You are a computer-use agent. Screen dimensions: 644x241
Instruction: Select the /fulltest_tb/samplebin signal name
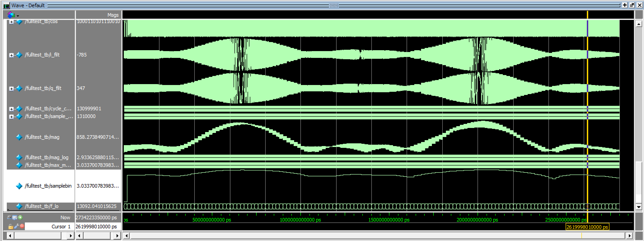(49, 186)
